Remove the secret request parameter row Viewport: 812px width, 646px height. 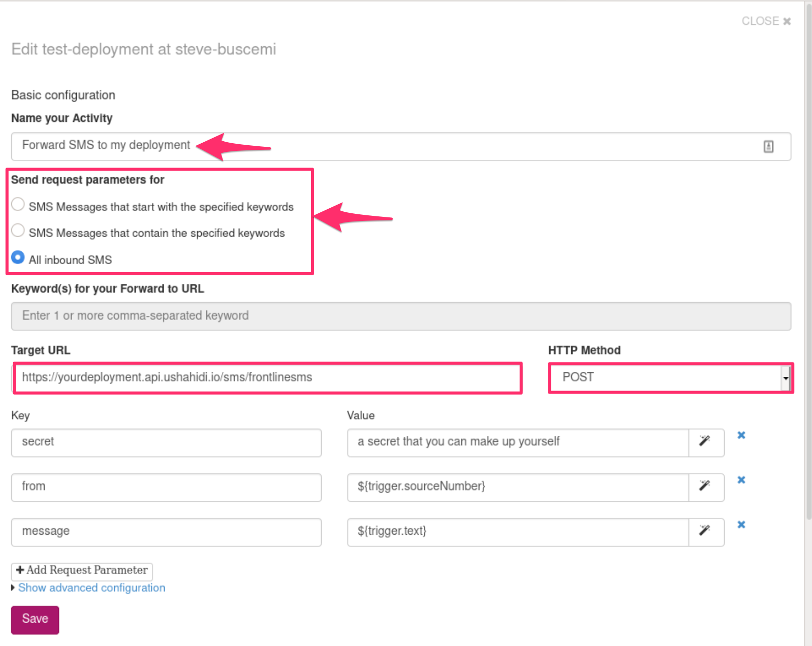(741, 435)
